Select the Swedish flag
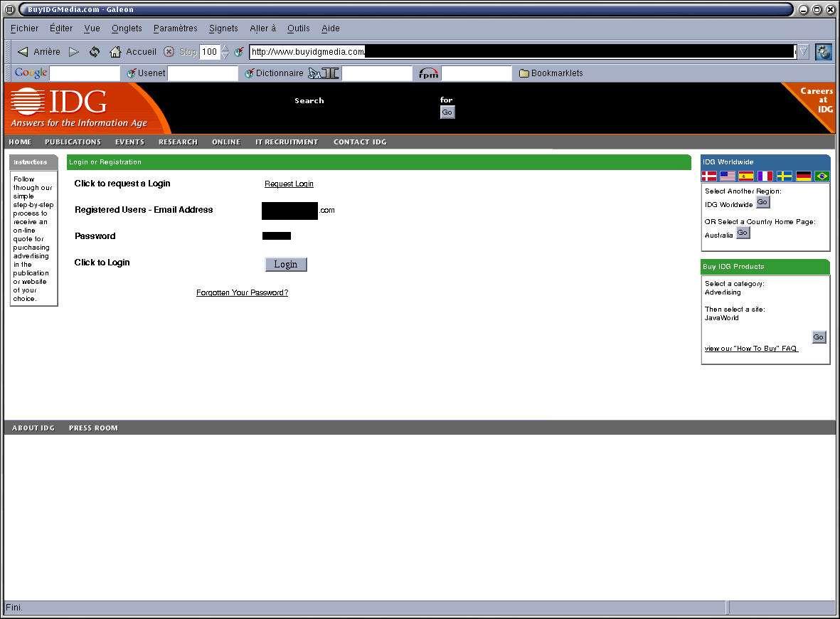 [x=785, y=176]
